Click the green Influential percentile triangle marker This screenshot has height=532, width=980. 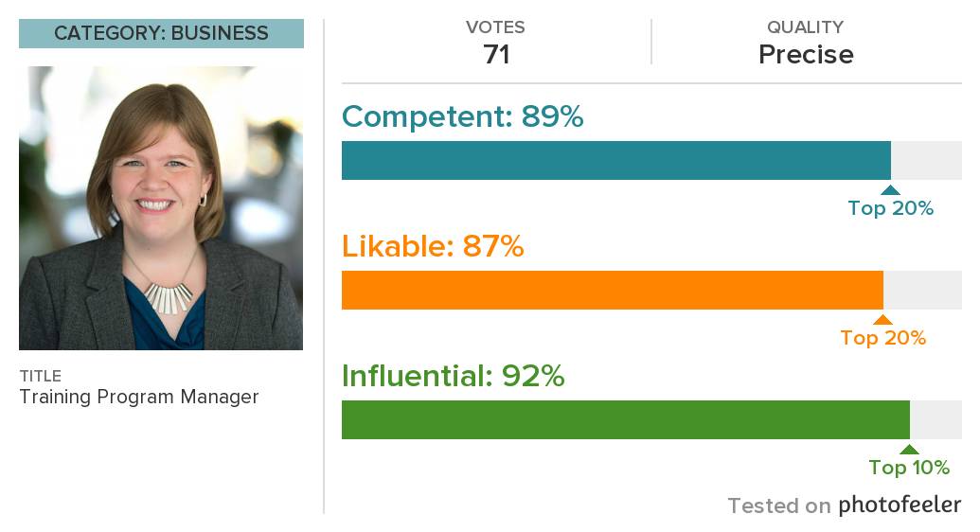point(909,449)
